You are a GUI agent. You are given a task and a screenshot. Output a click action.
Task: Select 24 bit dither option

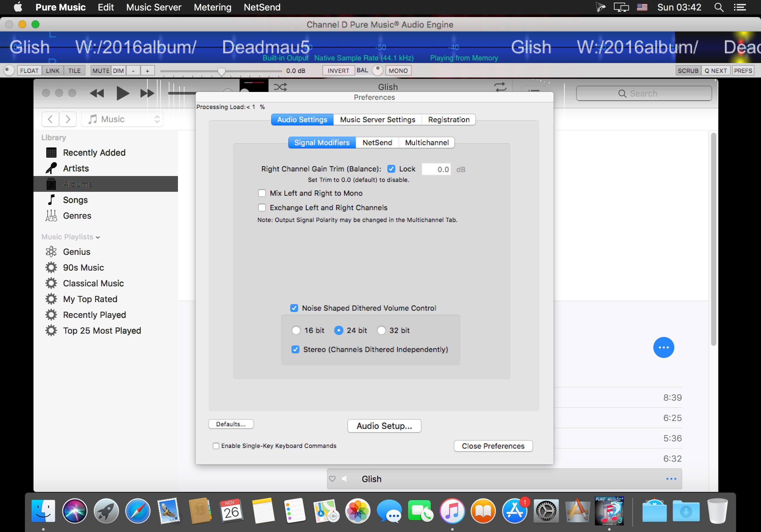click(x=338, y=330)
